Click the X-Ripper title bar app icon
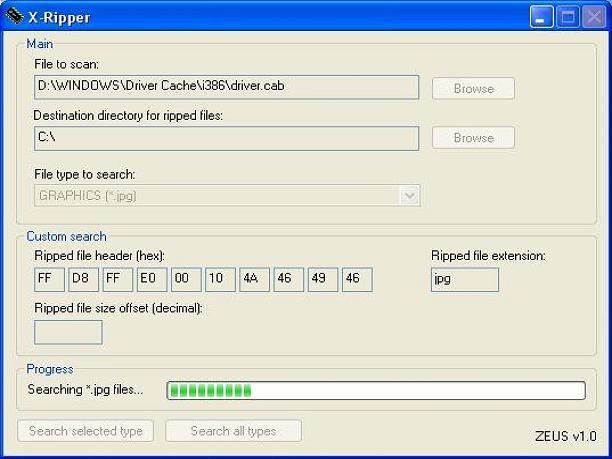The image size is (612, 459). pos(14,16)
